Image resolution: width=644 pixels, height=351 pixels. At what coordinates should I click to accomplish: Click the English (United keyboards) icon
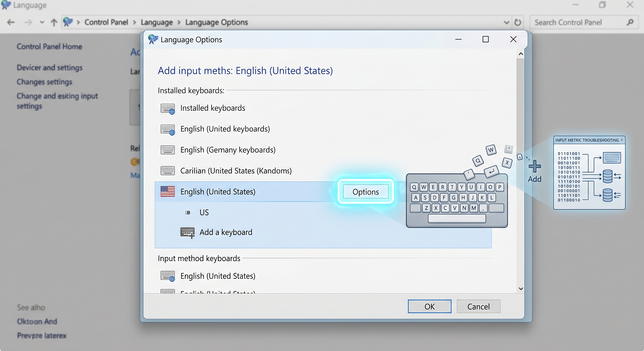click(x=167, y=130)
